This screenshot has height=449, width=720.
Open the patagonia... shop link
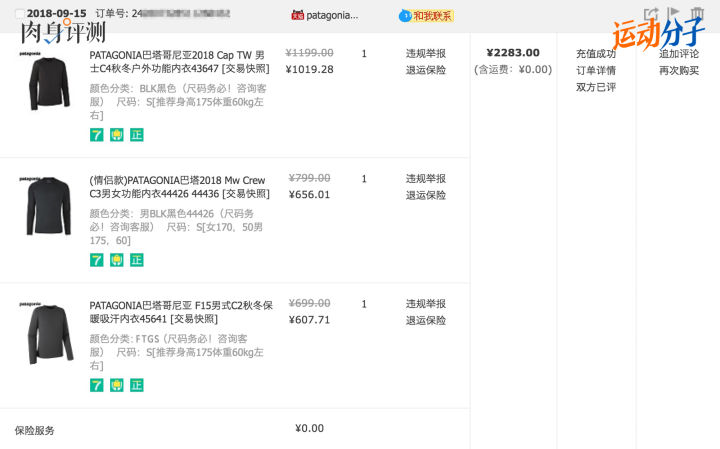(332, 15)
